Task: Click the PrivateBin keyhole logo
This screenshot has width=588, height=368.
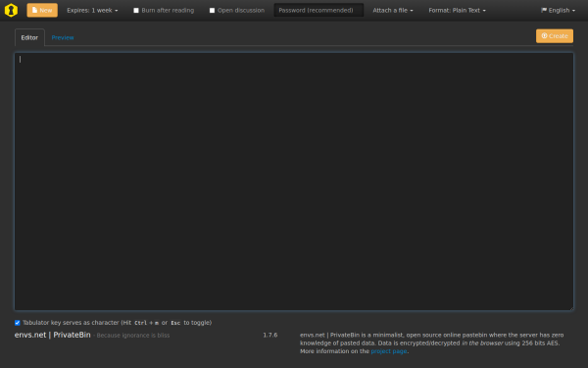Action: click(11, 10)
